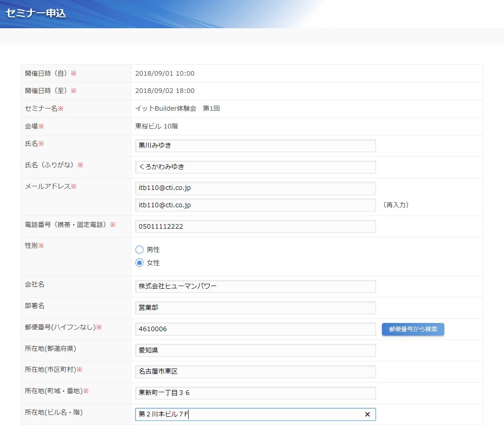The width and height of the screenshot is (504, 425).
Task: Click the email re-entry (再入力) field
Action: [255, 205]
